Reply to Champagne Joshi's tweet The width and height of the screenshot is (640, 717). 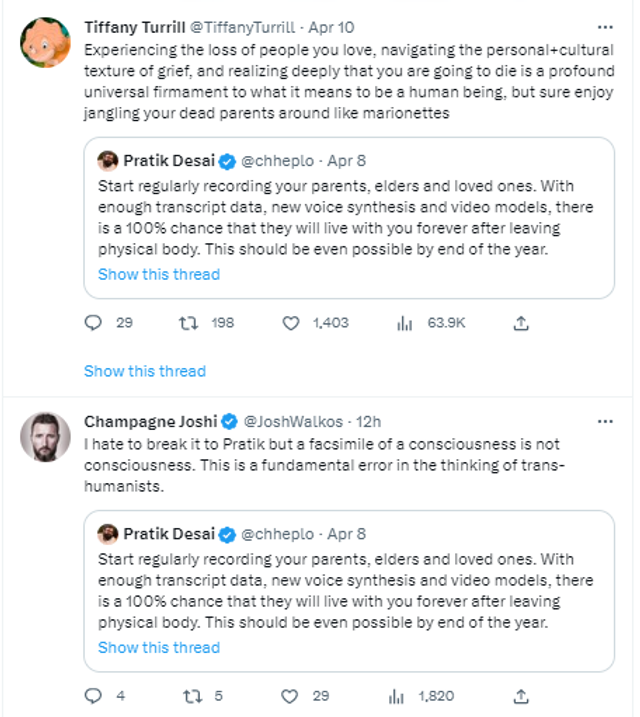[x=94, y=696]
